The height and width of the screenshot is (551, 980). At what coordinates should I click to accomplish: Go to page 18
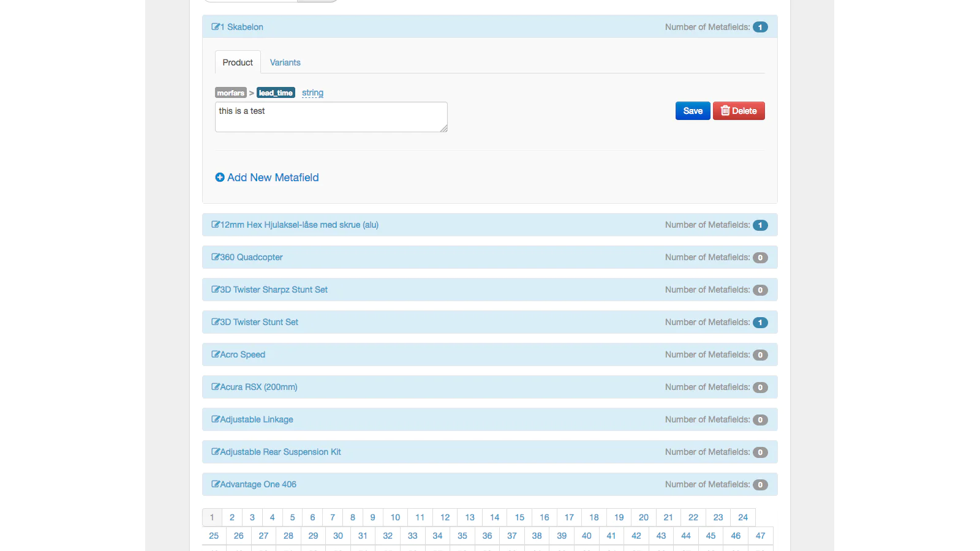tap(594, 517)
